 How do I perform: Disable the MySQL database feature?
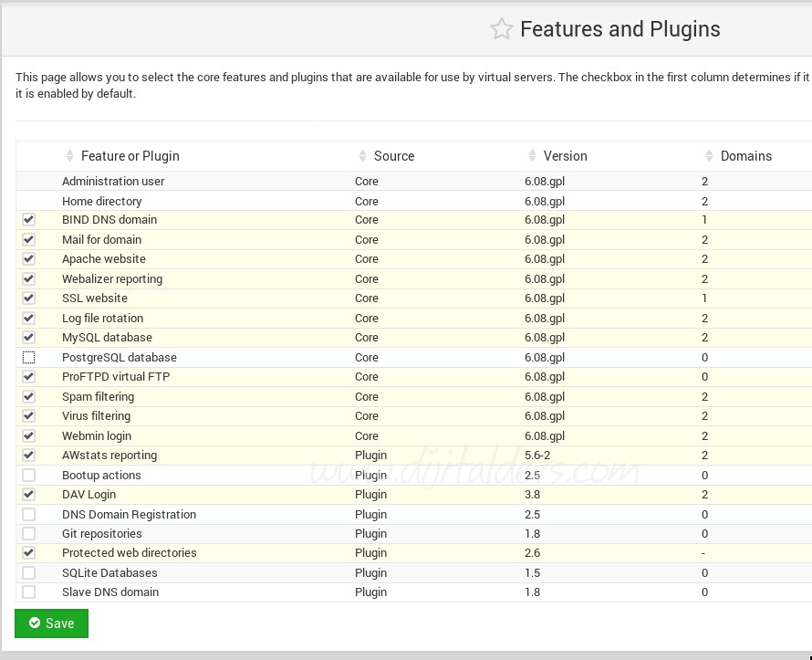[x=28, y=337]
